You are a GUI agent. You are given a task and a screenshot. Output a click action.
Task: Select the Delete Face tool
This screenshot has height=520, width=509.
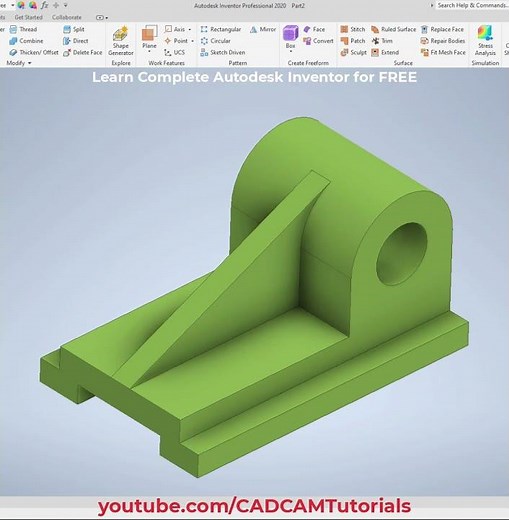click(x=83, y=52)
